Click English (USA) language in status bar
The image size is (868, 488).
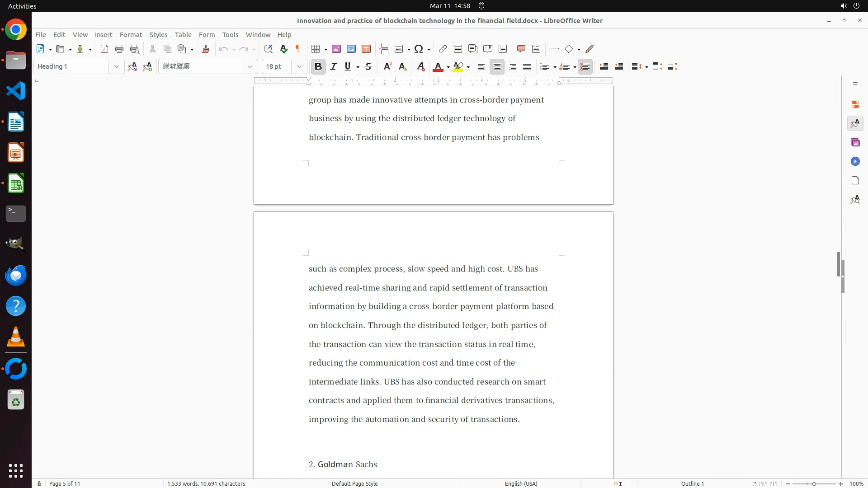tap(521, 483)
